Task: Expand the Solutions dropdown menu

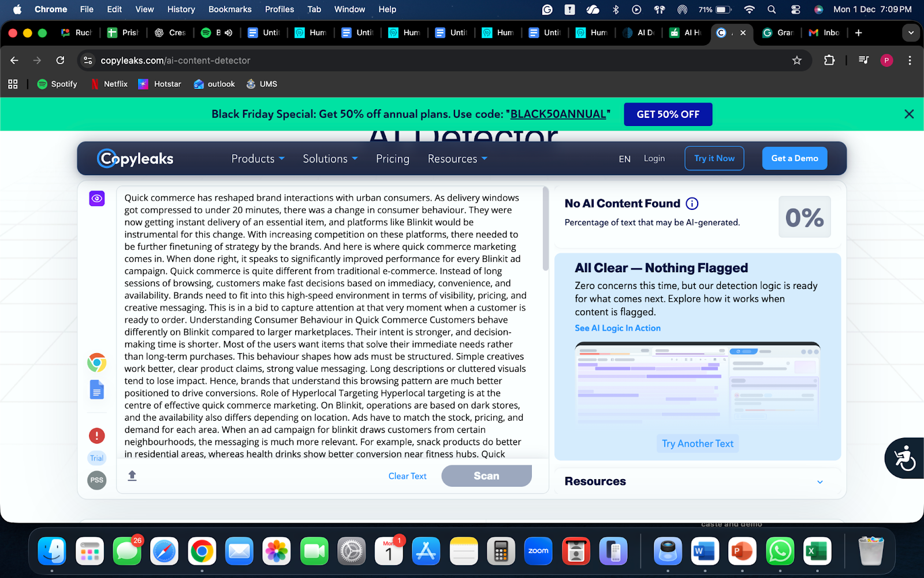Action: point(330,159)
